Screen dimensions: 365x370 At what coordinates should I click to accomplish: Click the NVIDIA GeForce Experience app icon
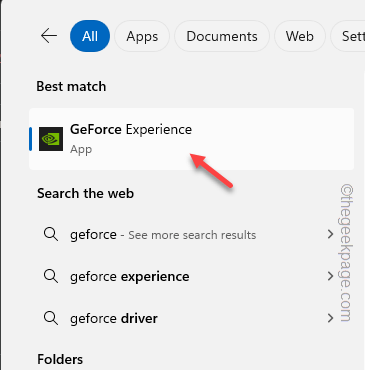pyautogui.click(x=51, y=139)
